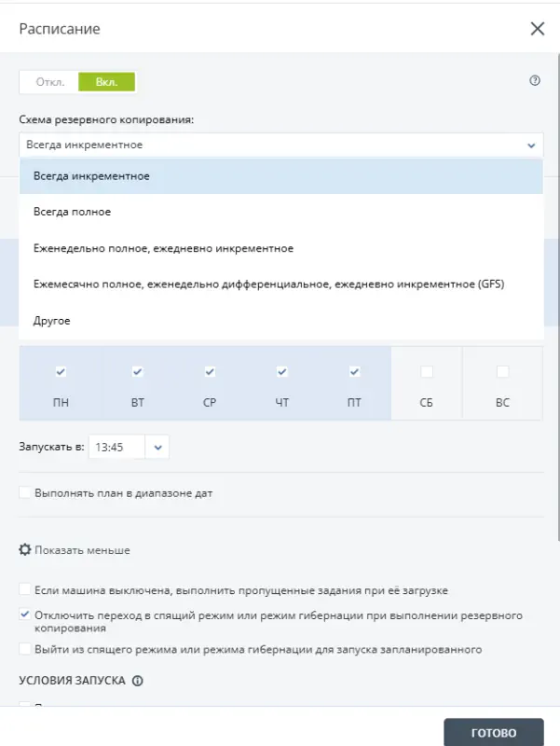Viewport: 560px width, 746px height.
Task: Click the gear icon beside Показать меньше
Action: pos(25,550)
